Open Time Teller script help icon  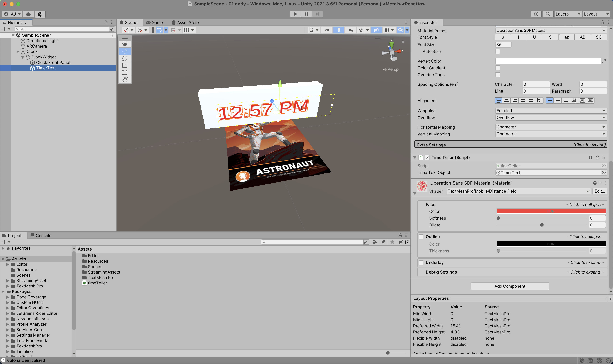(x=590, y=157)
